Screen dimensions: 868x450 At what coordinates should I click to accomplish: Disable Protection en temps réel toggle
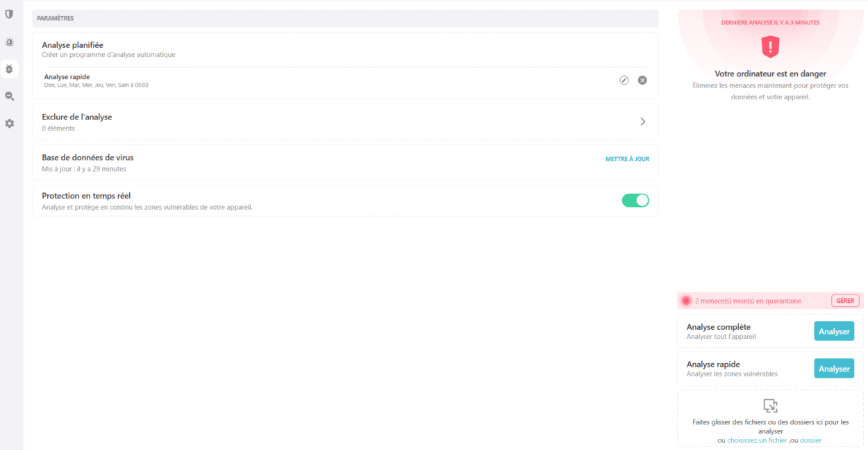[635, 201]
